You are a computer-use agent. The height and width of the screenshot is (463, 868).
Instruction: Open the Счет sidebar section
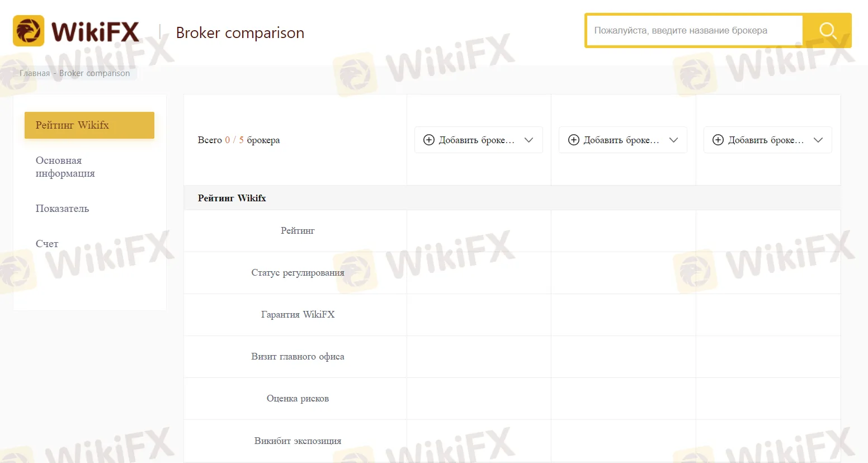47,244
